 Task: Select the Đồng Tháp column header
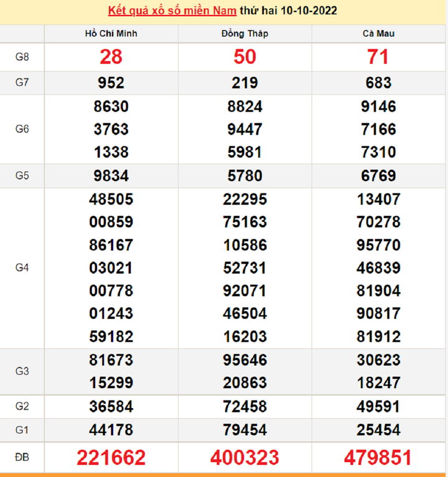245,34
